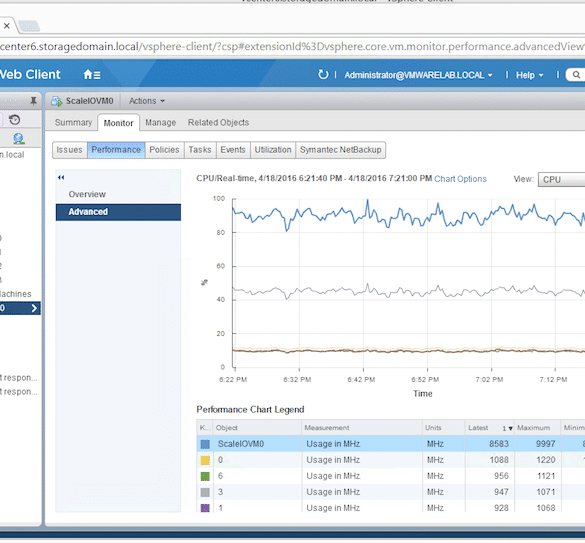Close the browser tab
The width and height of the screenshot is (585, 543).
pos(7,26)
